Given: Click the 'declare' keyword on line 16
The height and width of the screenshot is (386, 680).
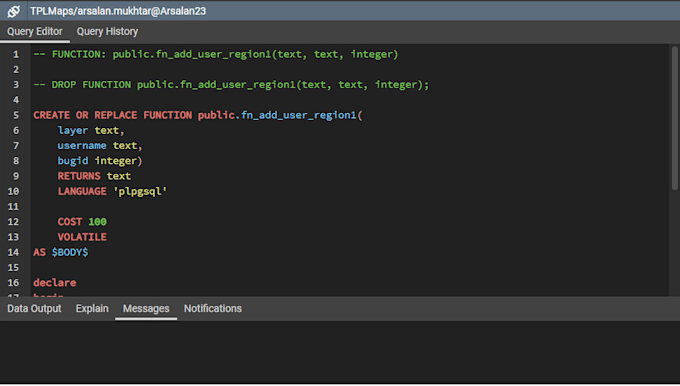Looking at the screenshot, I should point(55,283).
